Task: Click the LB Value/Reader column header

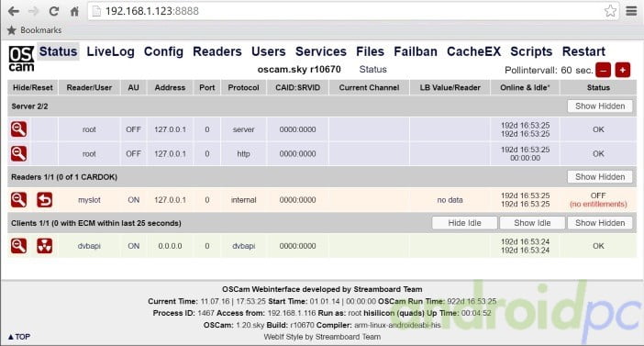Action: [450, 87]
